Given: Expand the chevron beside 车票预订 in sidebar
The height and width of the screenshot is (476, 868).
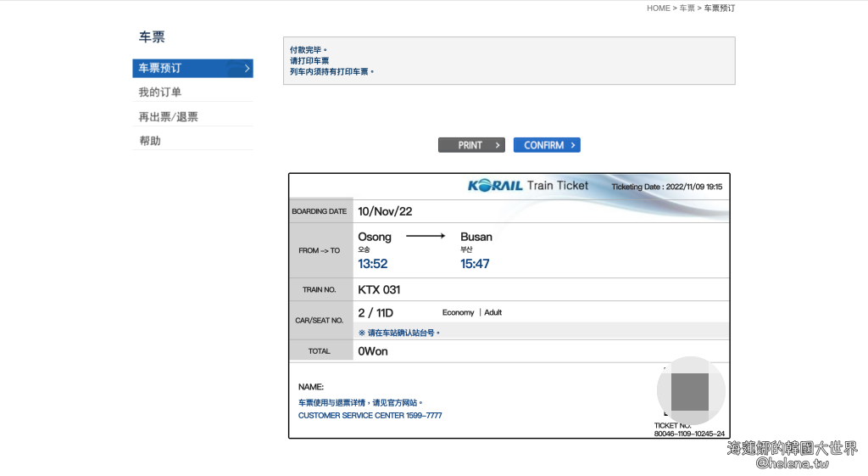Looking at the screenshot, I should (247, 68).
